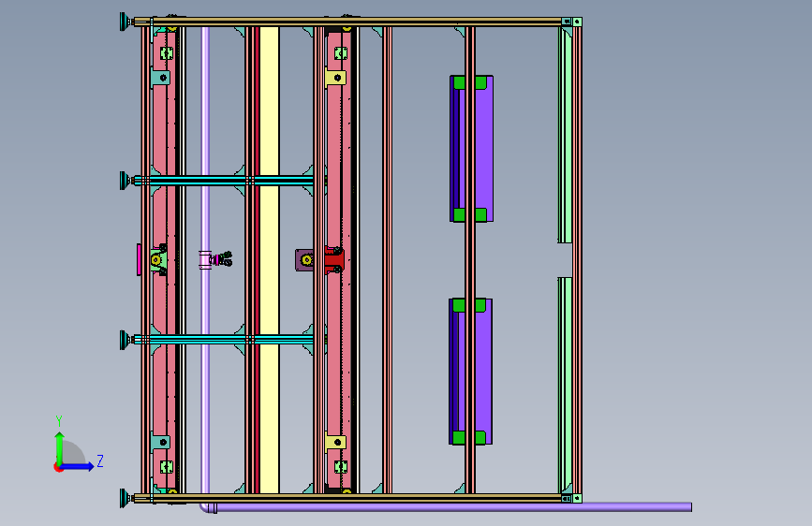This screenshot has width=812, height=526.
Task: Pick the lower light-green strip on the right side
Action: click(566, 386)
